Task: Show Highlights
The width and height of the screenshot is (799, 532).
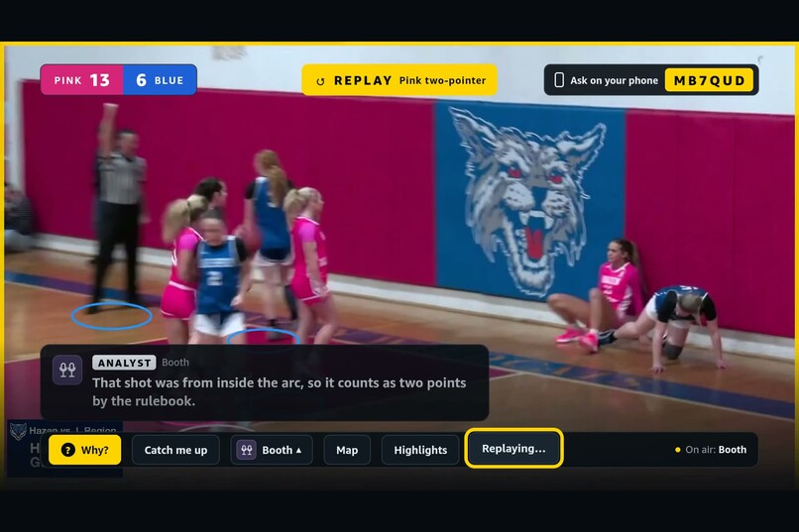Action: (420, 450)
